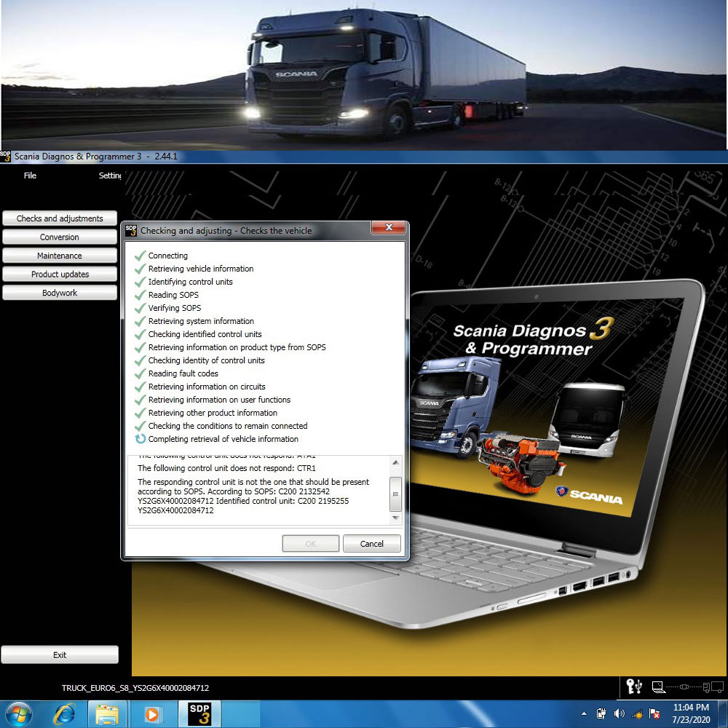
Task: Click the scroll-up arrow in the message pane
Action: pyautogui.click(x=395, y=462)
